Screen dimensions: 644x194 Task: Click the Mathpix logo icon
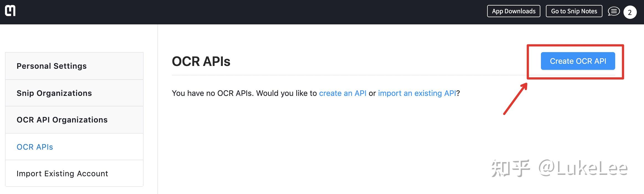tap(10, 11)
